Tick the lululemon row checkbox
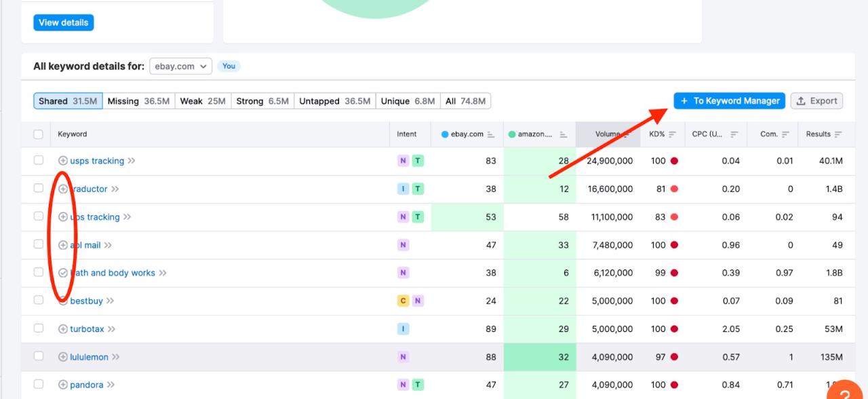This screenshot has height=399, width=868. coord(39,356)
